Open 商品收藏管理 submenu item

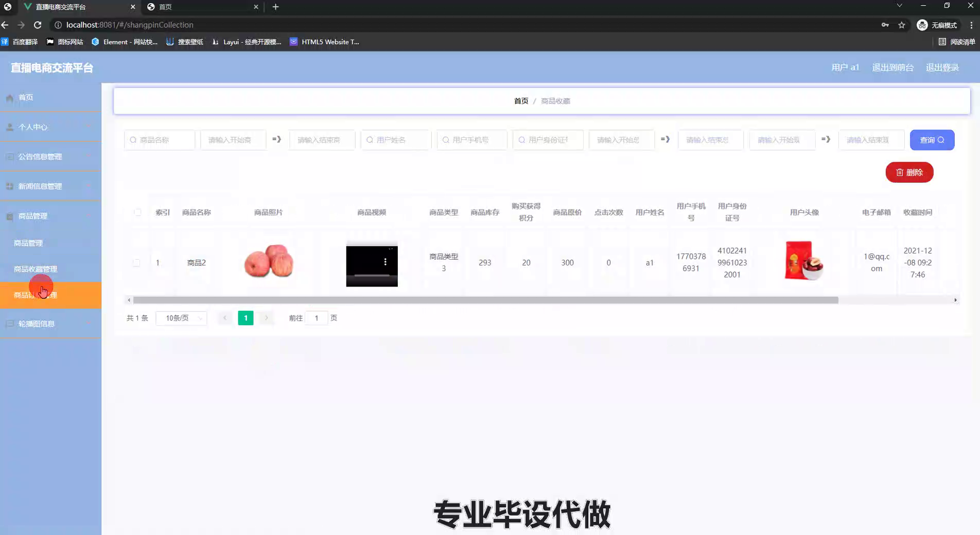coord(50,269)
